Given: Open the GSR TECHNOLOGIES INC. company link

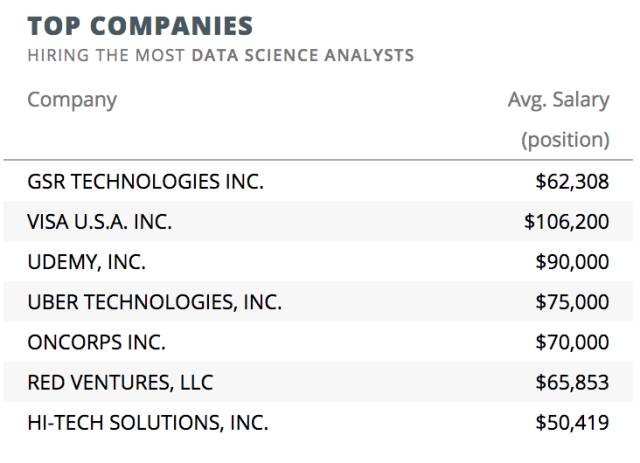Looking at the screenshot, I should click(145, 182).
